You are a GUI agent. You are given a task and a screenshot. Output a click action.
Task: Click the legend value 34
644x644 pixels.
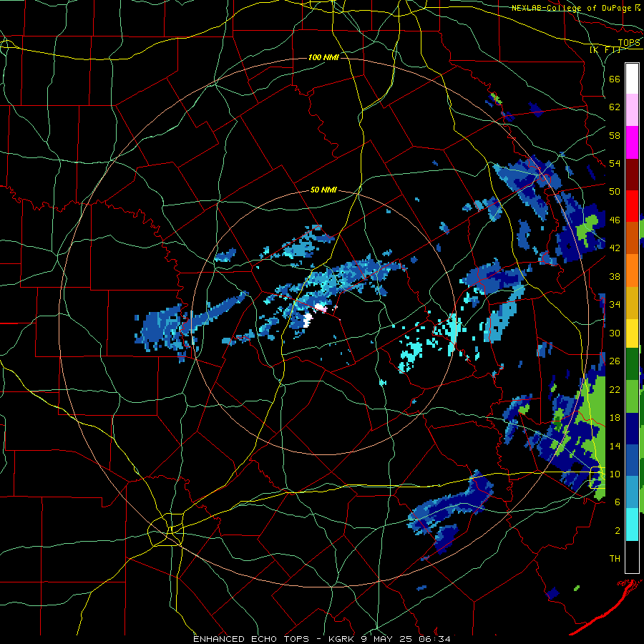pos(615,305)
